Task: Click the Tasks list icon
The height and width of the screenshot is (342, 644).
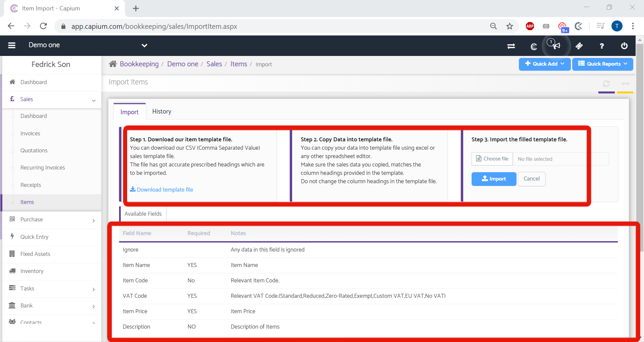Action: [x=12, y=288]
